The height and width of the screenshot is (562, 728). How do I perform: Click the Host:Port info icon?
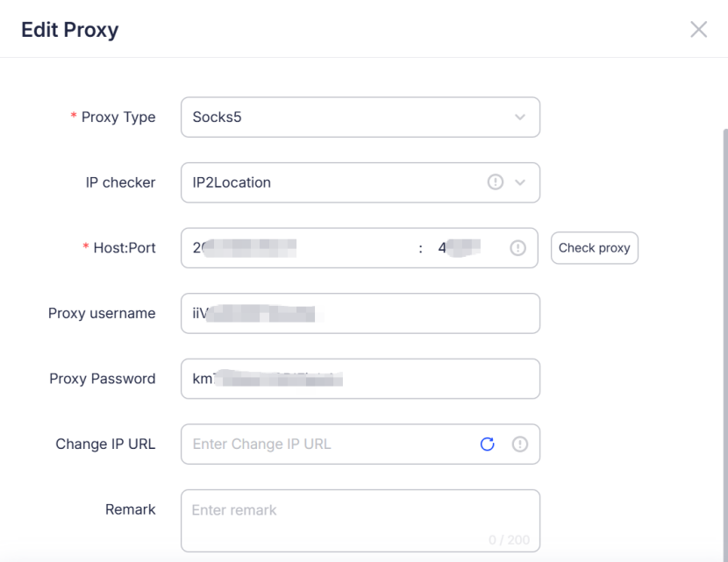tap(517, 248)
